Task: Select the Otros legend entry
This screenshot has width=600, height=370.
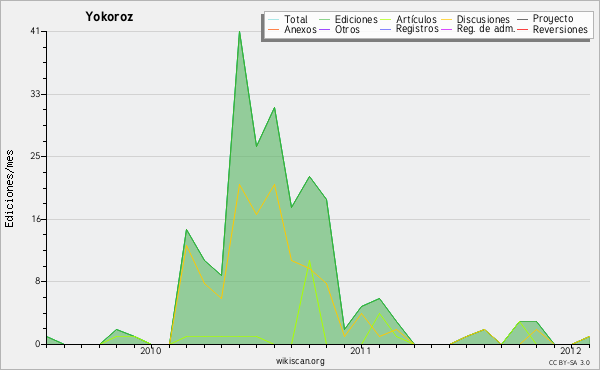Action: (347, 29)
